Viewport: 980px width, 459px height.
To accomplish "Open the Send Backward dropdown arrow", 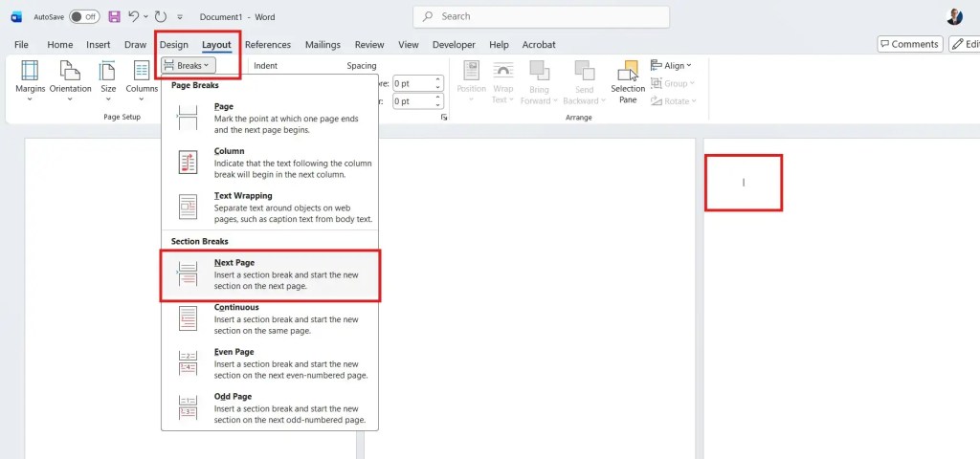I will (603, 100).
